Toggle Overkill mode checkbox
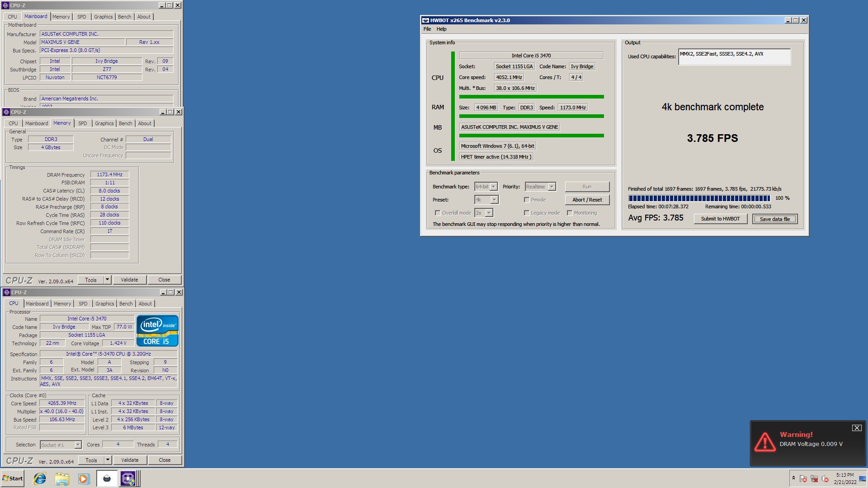Viewport: 868px width, 488px height. [x=438, y=213]
